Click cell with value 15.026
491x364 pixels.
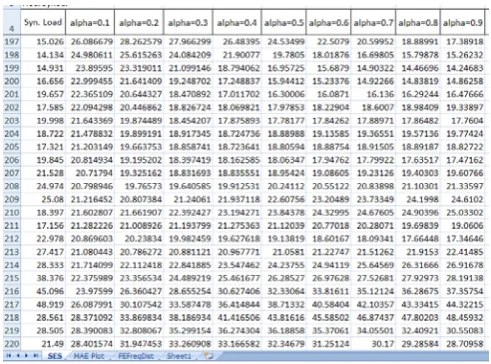point(43,42)
